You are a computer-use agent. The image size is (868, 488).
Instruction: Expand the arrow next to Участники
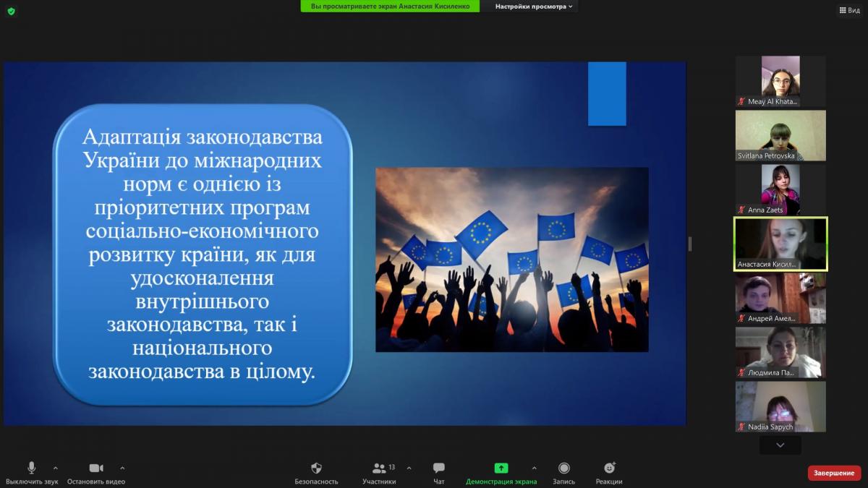(x=409, y=468)
